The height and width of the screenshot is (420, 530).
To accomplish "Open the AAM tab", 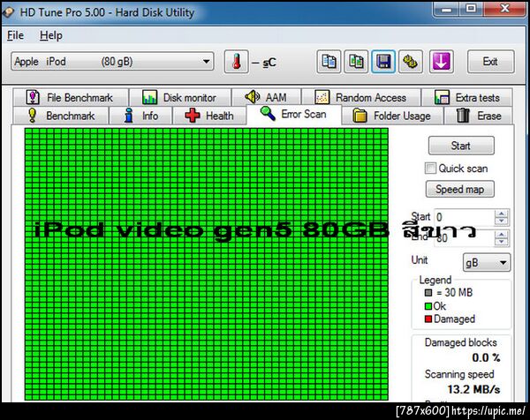I will pos(267,98).
